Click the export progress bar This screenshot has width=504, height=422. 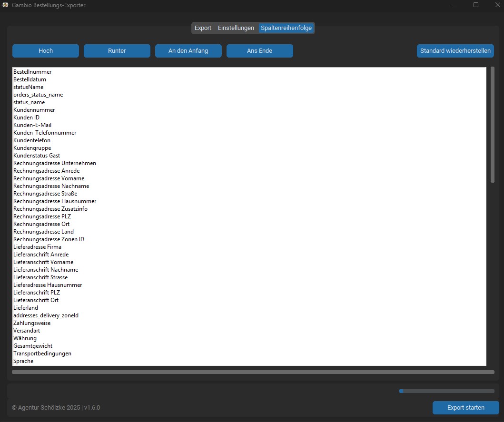pyautogui.click(x=446, y=391)
